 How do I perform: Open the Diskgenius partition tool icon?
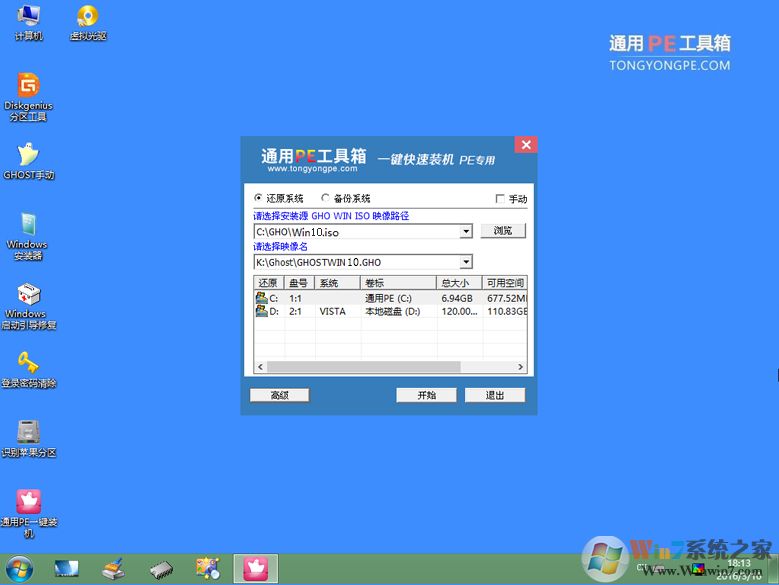coord(28,89)
